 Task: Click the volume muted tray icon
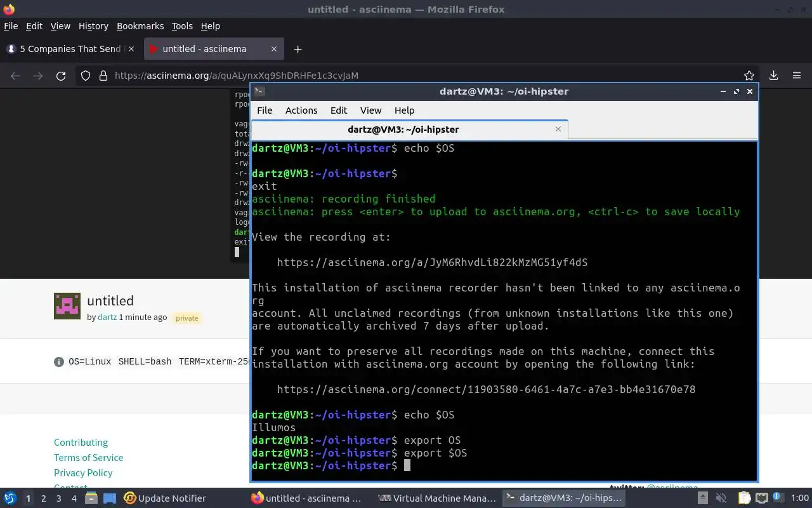click(721, 498)
